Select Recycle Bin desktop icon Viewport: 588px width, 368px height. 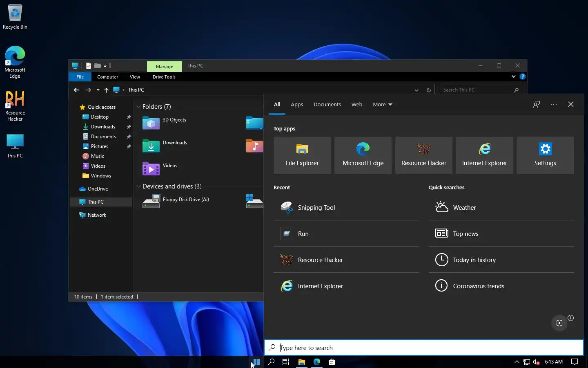[x=15, y=16]
